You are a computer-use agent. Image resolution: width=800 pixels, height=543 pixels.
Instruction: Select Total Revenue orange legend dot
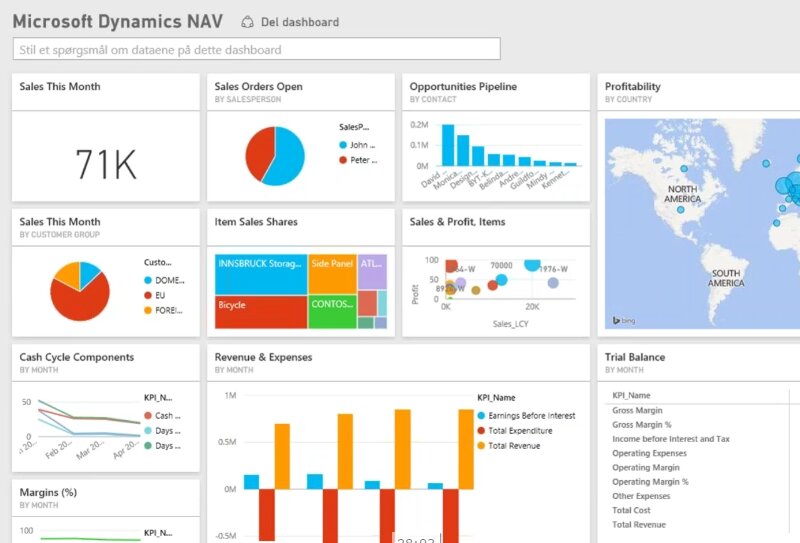point(481,446)
